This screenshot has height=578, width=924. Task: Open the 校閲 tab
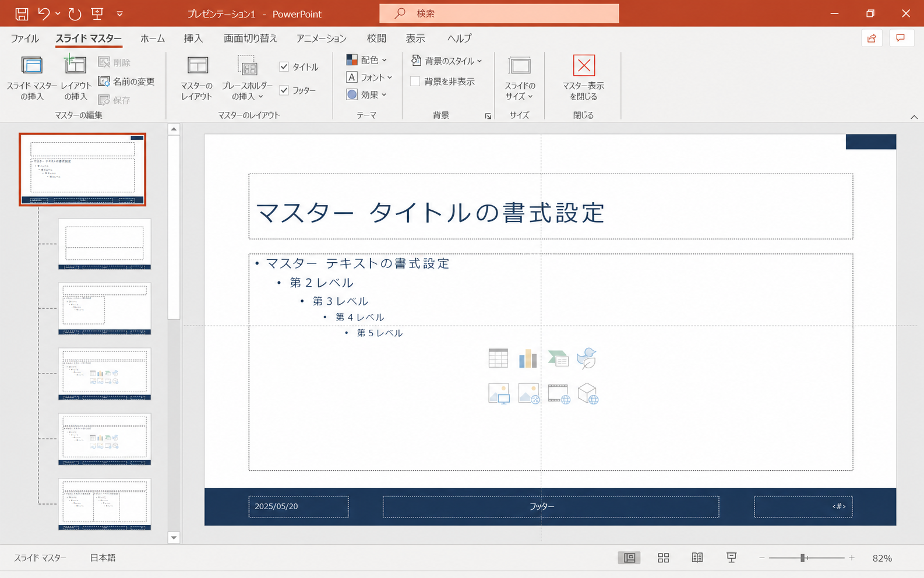coord(376,38)
